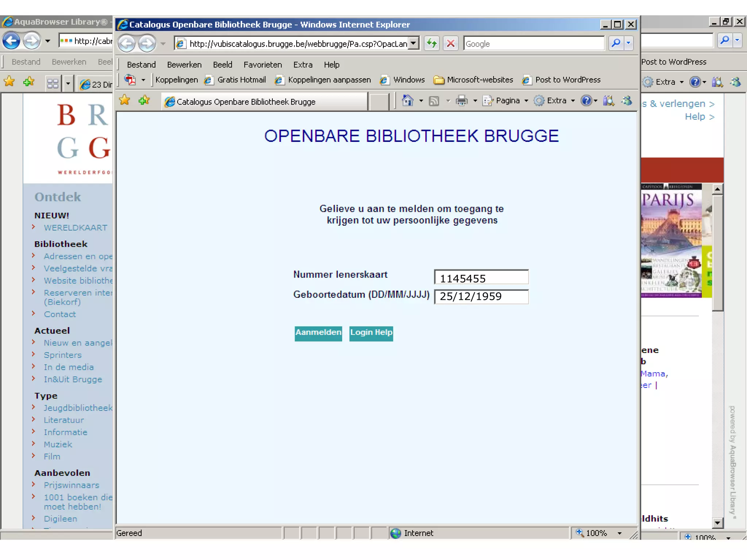Click the Geboortedatum input field

point(481,296)
